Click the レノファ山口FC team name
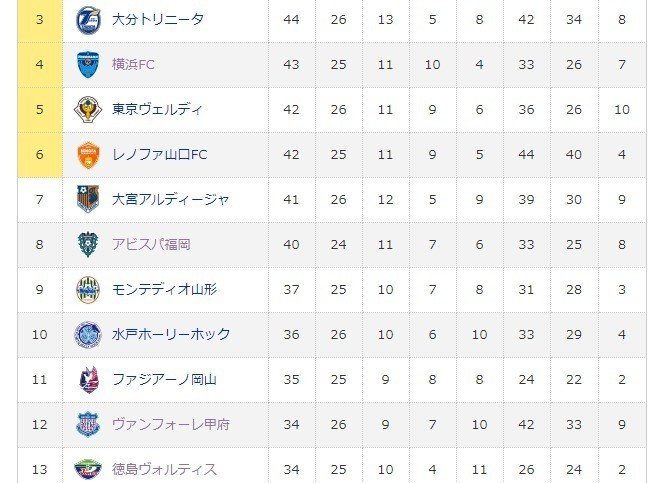The height and width of the screenshot is (483, 655). tap(160, 155)
